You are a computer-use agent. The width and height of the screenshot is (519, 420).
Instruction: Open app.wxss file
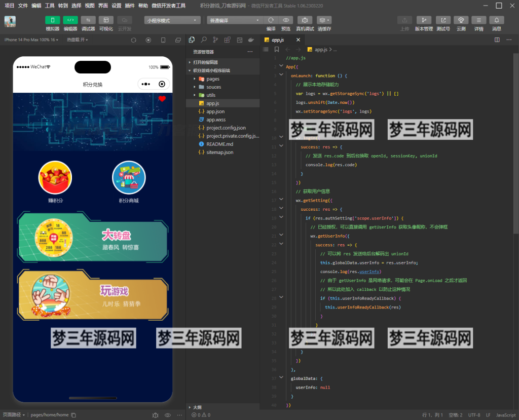click(x=223, y=120)
